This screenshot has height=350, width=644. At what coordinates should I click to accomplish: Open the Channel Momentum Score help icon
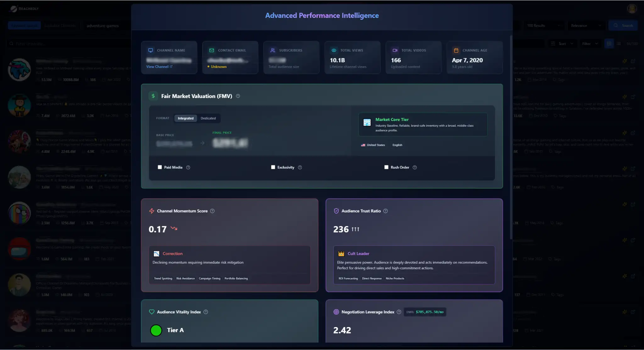[x=212, y=211]
